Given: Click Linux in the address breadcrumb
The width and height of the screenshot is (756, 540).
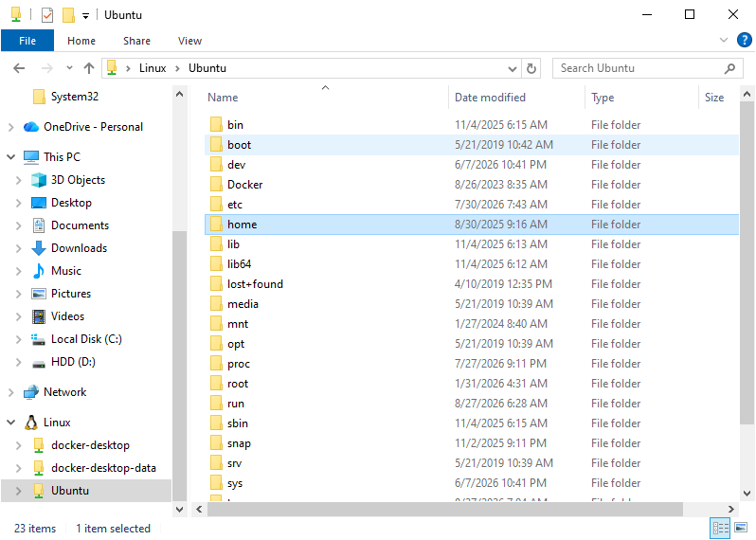Looking at the screenshot, I should click(x=153, y=68).
